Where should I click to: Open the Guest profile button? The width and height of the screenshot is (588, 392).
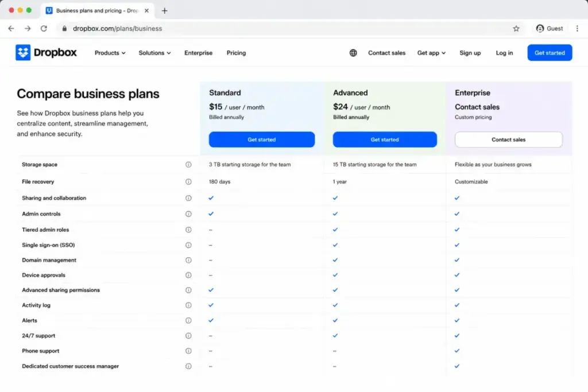point(550,29)
